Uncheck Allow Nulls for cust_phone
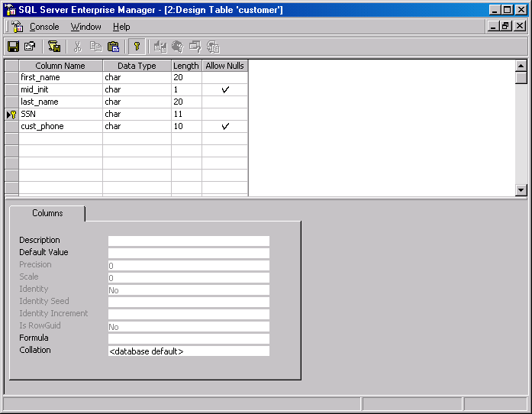The image size is (532, 414). (225, 126)
